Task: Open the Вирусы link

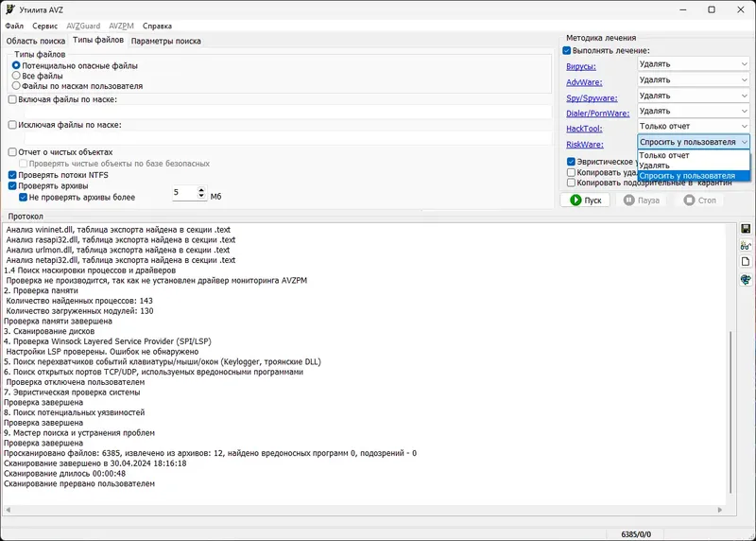Action: click(581, 66)
